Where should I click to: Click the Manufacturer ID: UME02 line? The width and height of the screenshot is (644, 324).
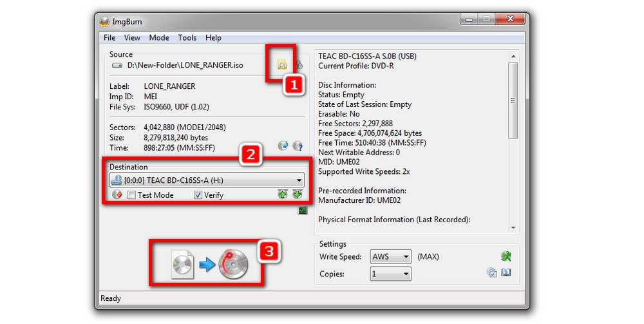359,200
